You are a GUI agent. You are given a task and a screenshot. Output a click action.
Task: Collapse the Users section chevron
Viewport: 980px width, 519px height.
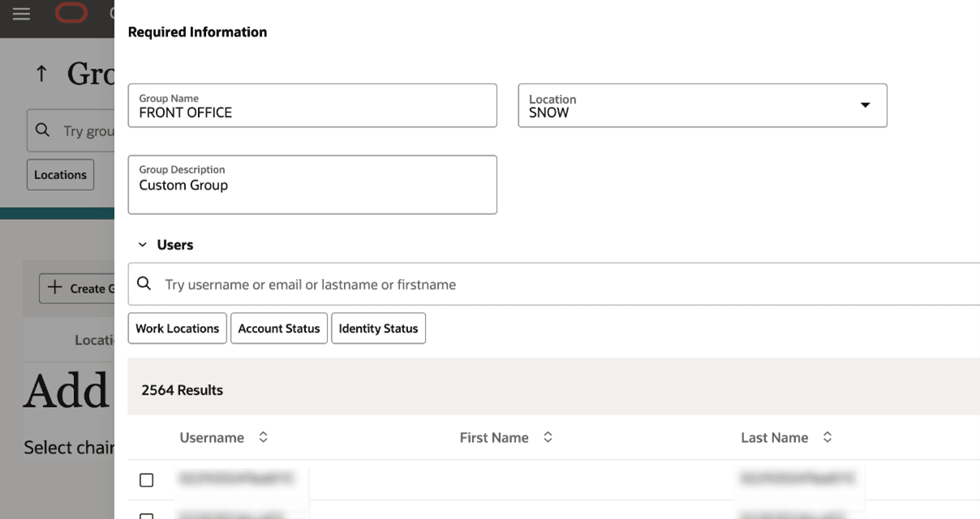pyautogui.click(x=143, y=245)
